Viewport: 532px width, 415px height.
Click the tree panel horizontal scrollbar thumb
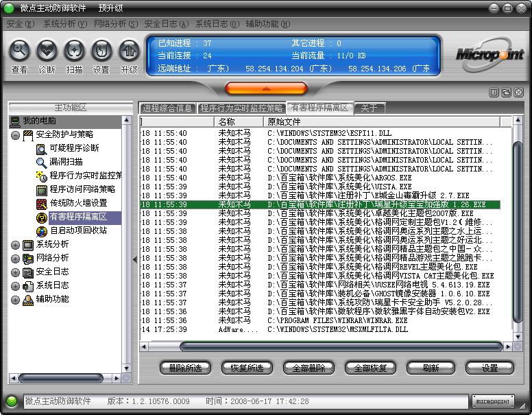[x=61, y=378]
